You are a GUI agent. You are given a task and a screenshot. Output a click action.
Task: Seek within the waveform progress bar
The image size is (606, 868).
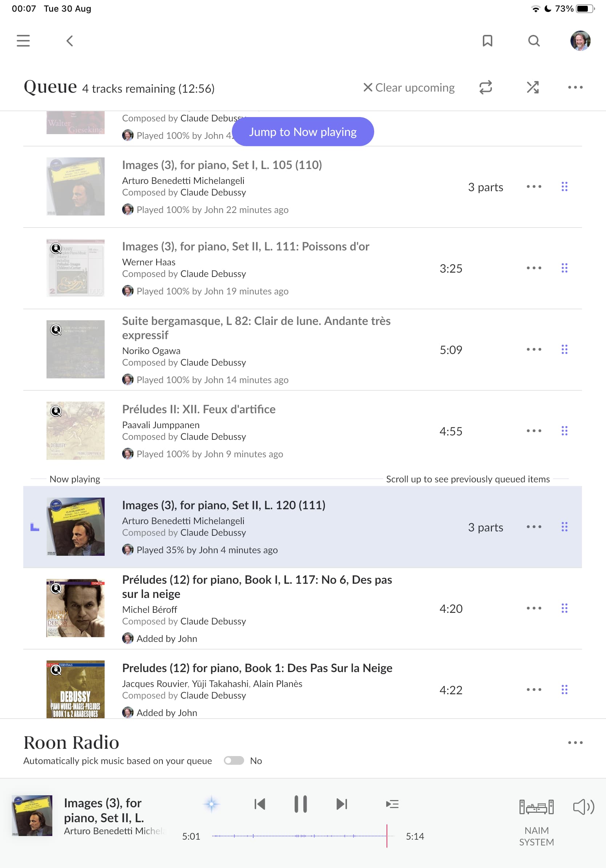tap(303, 836)
